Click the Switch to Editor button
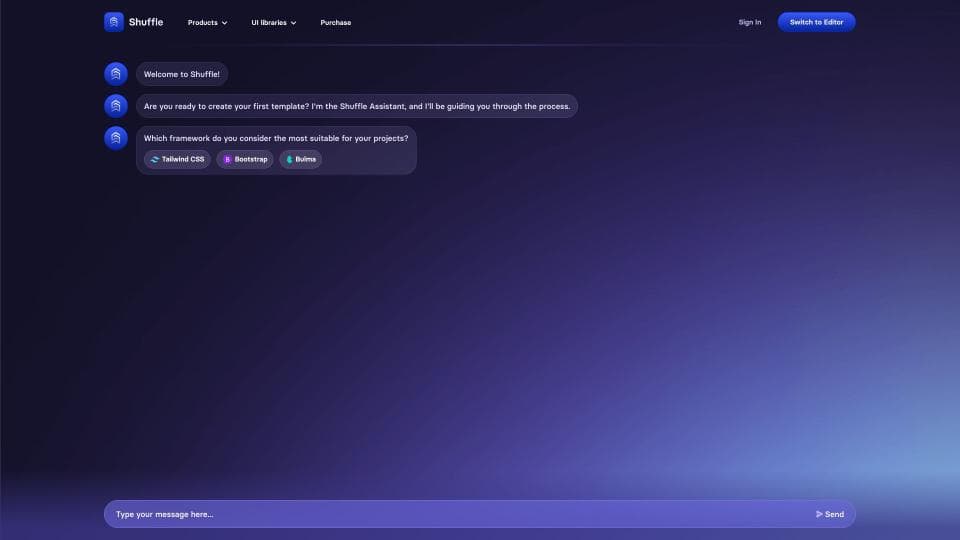 pos(816,22)
